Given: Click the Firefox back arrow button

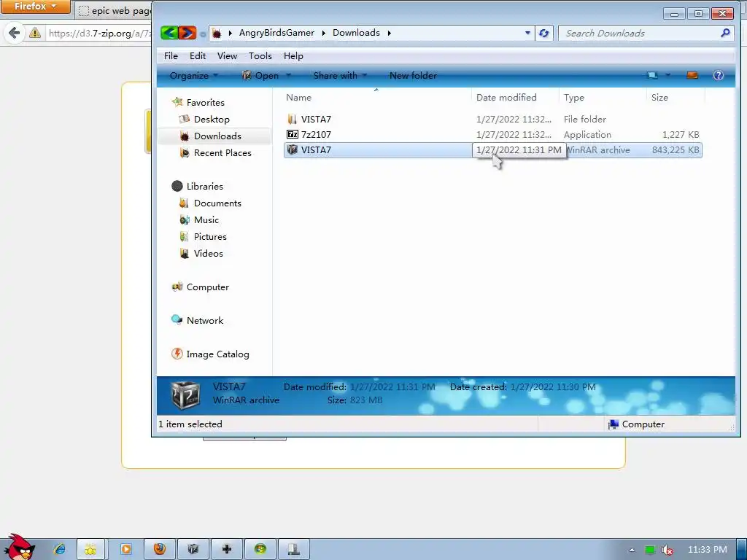Looking at the screenshot, I should point(15,33).
